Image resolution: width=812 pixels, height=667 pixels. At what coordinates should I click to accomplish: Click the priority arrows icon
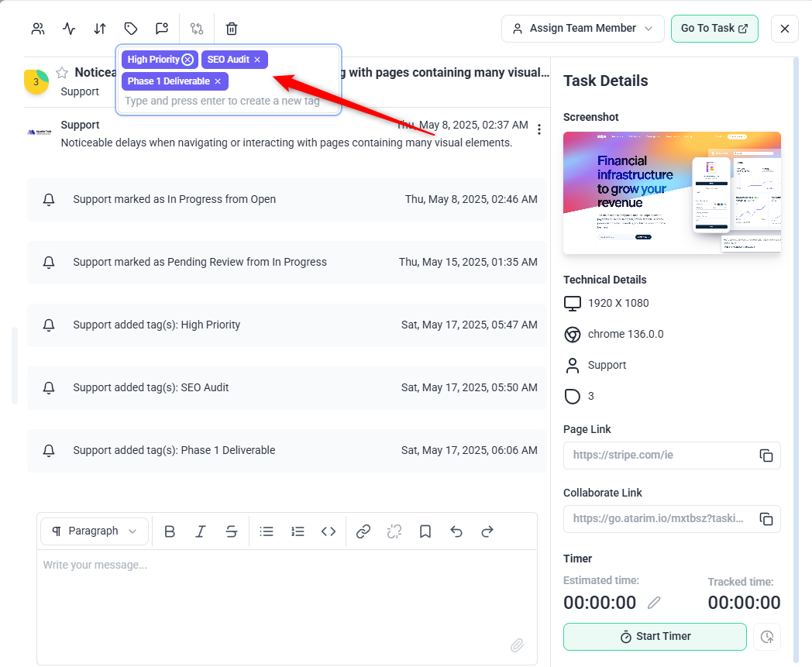coord(100,29)
